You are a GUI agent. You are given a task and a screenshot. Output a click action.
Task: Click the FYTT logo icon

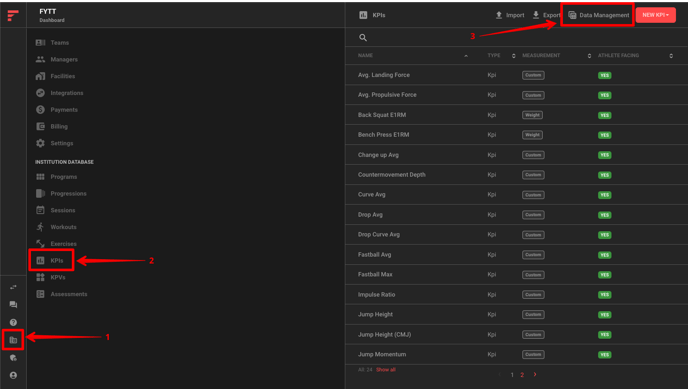[13, 15]
